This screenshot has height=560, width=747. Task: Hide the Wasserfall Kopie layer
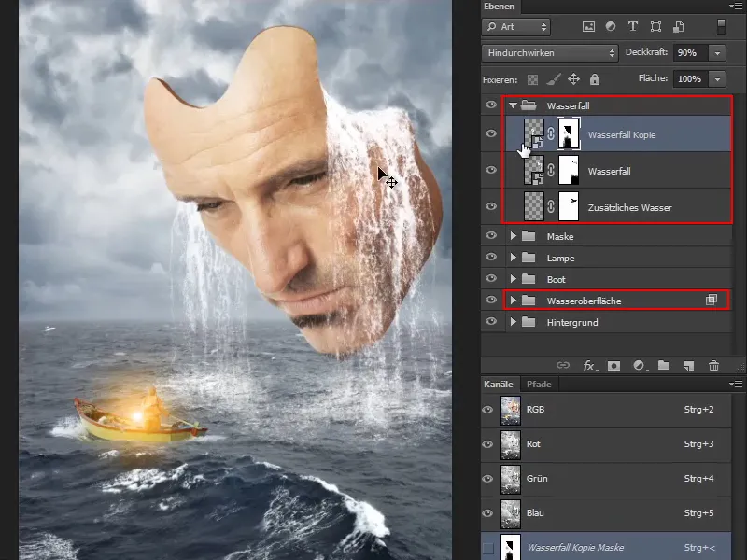(x=491, y=133)
